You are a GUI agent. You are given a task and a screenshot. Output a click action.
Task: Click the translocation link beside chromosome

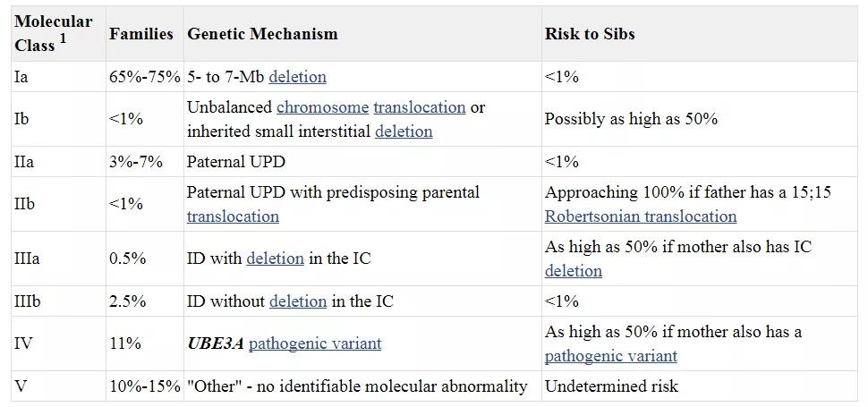pos(419,107)
